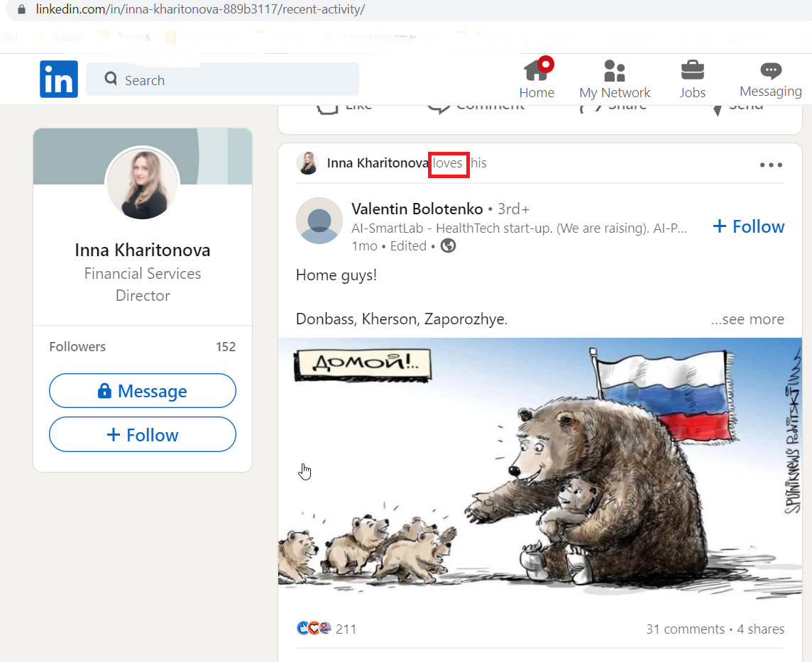The width and height of the screenshot is (812, 662).
Task: Expand the post with see more
Action: (747, 319)
